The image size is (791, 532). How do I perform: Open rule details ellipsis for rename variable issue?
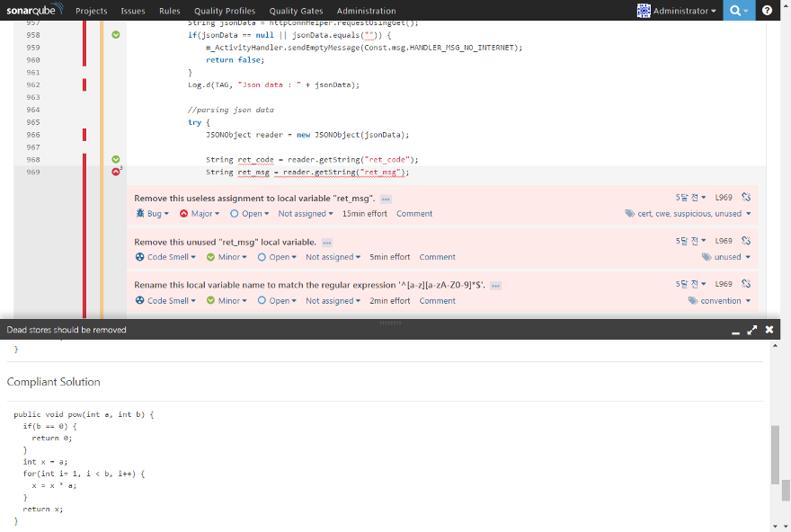pos(495,286)
